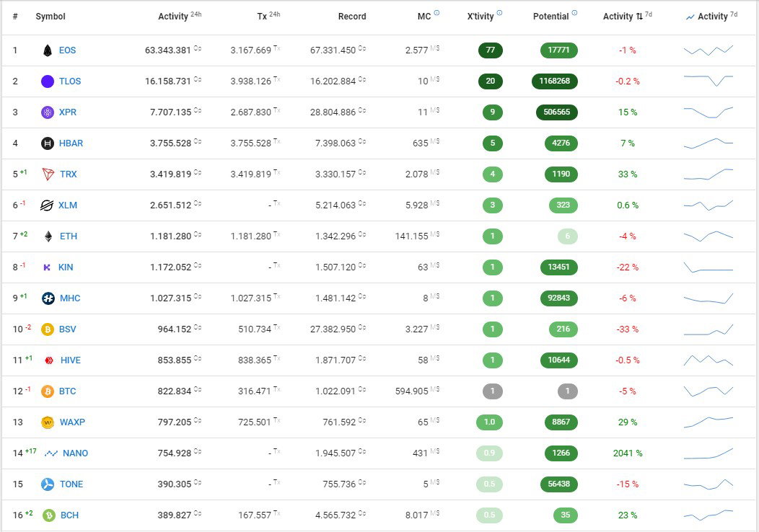
Task: Open the WAXP coin link
Action: coord(72,422)
